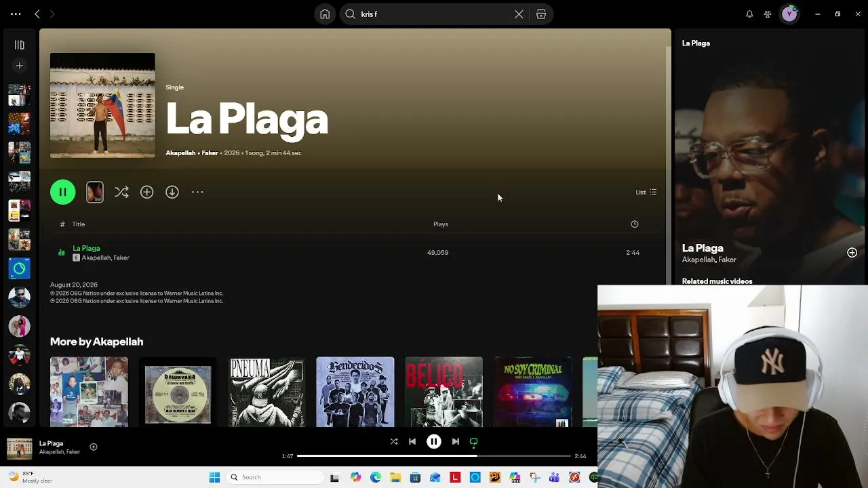Open the La Plaga track title in the tracklist
This screenshot has height=488, width=868.
click(x=86, y=248)
